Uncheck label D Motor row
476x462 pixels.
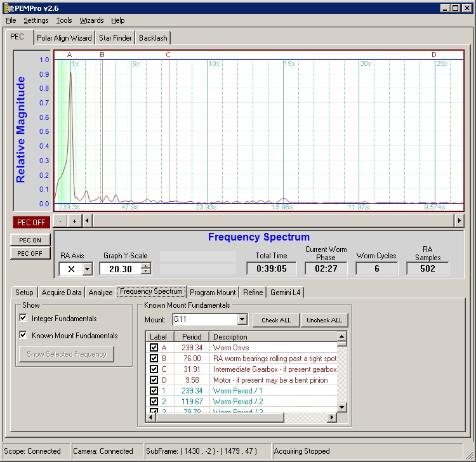tap(154, 379)
